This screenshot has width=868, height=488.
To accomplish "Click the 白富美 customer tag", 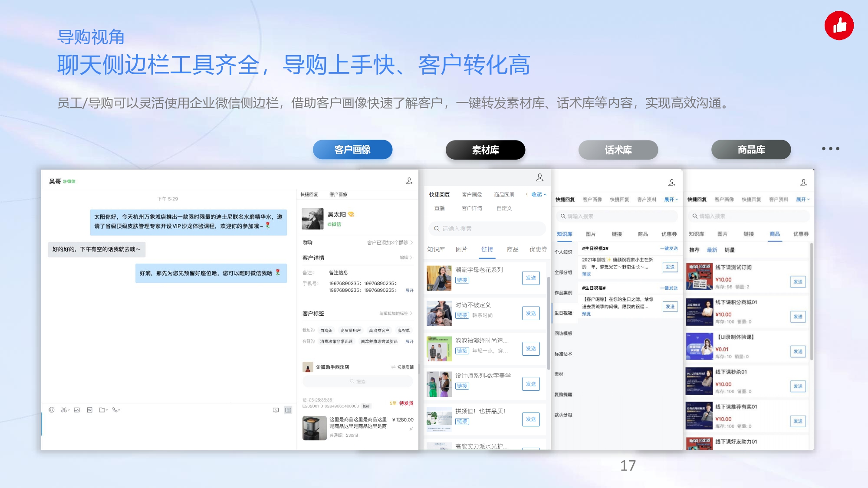I will 326,331.
